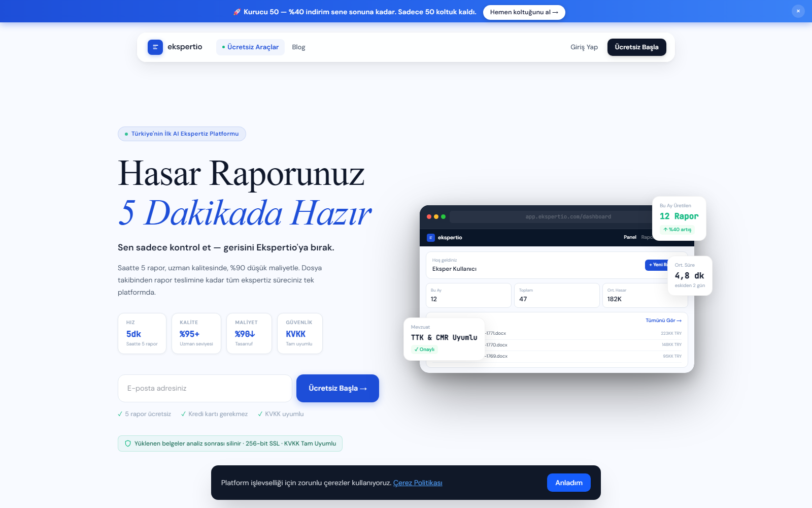Click the '%40 artış' green badge
This screenshot has height=508, width=812.
pyautogui.click(x=677, y=230)
